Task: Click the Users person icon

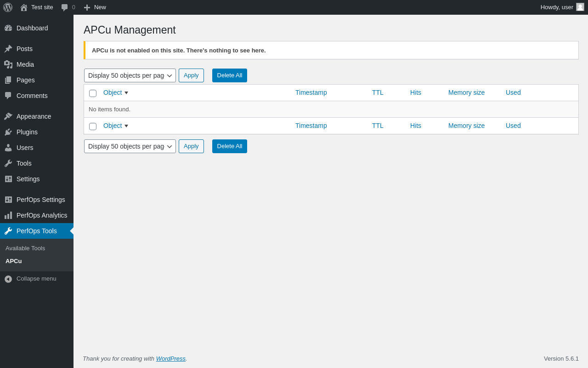Action: (x=8, y=148)
